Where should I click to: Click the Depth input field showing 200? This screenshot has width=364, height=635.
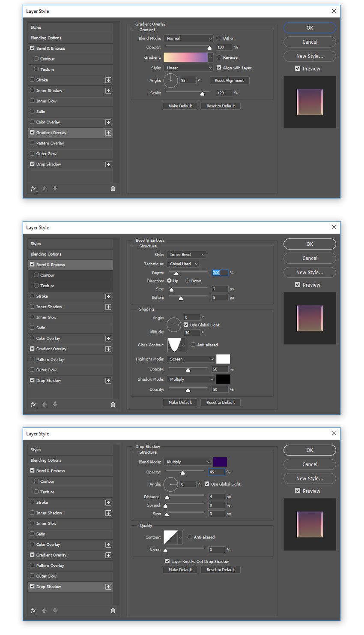(x=219, y=273)
